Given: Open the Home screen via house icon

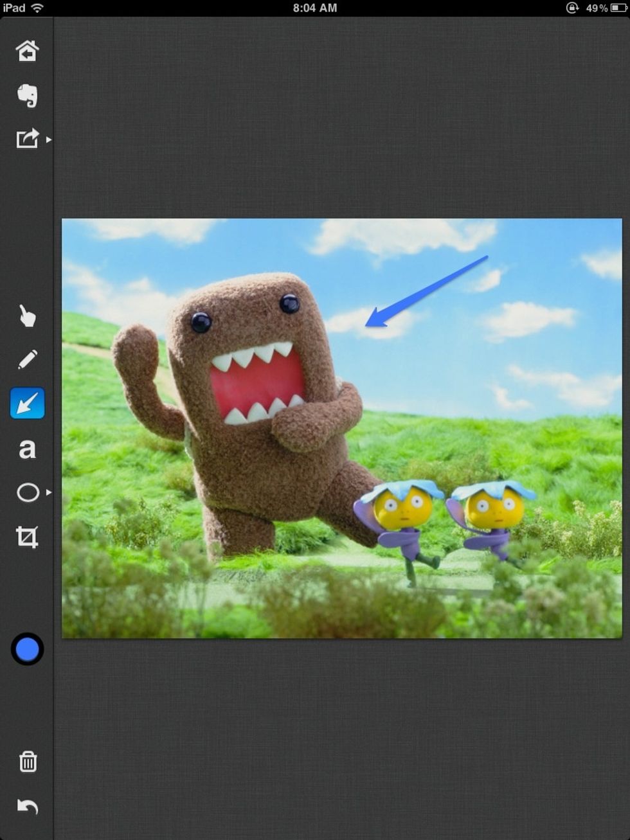Looking at the screenshot, I should [x=27, y=50].
